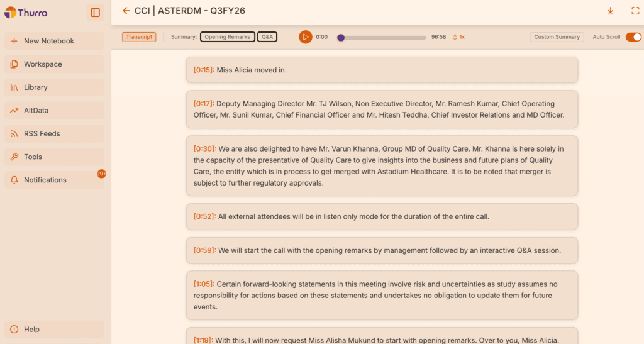Viewport: 644px width, 344px height.
Task: Switch to Q&A summary
Action: [x=267, y=37]
